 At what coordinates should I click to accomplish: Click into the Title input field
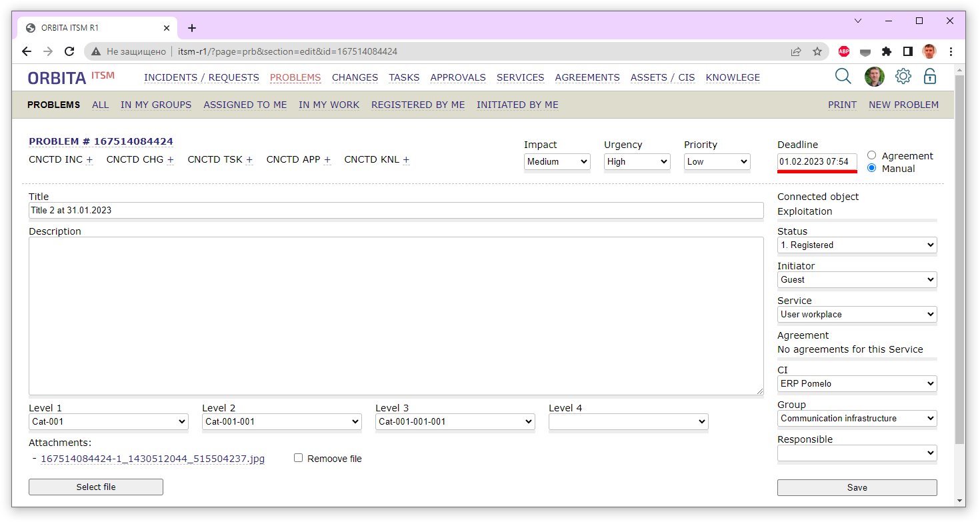tap(395, 211)
